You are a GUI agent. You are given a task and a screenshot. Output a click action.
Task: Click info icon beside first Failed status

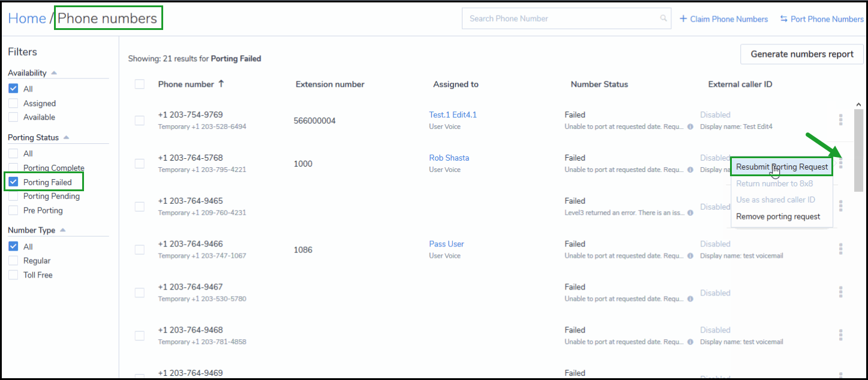690,127
